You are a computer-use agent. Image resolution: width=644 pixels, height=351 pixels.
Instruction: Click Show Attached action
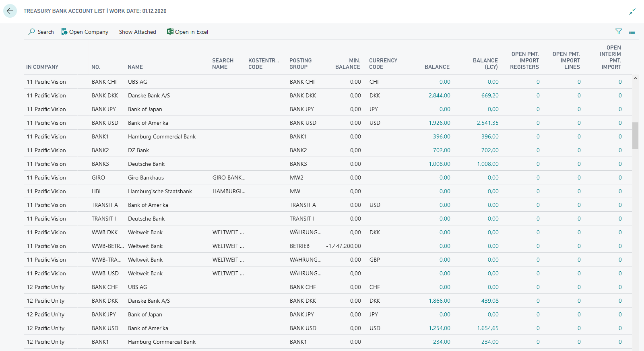click(x=137, y=32)
